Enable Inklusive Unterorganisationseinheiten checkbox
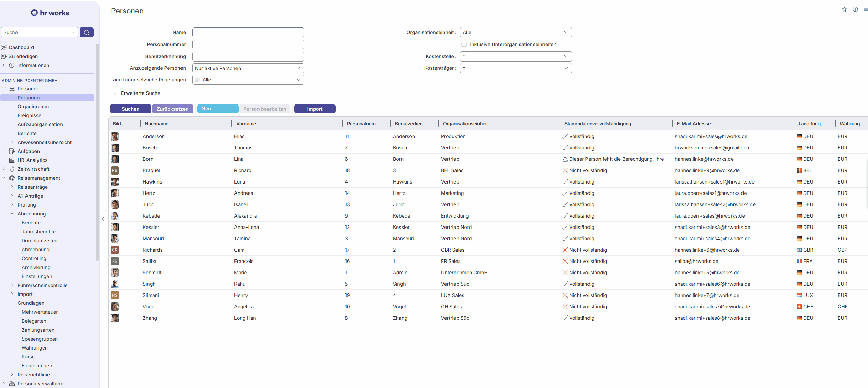 pos(464,44)
